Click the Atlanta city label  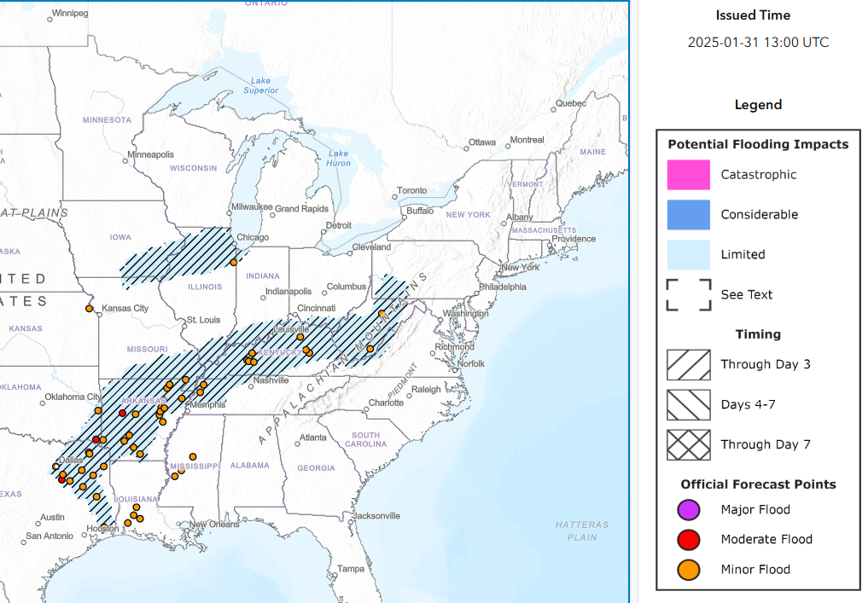click(x=312, y=437)
